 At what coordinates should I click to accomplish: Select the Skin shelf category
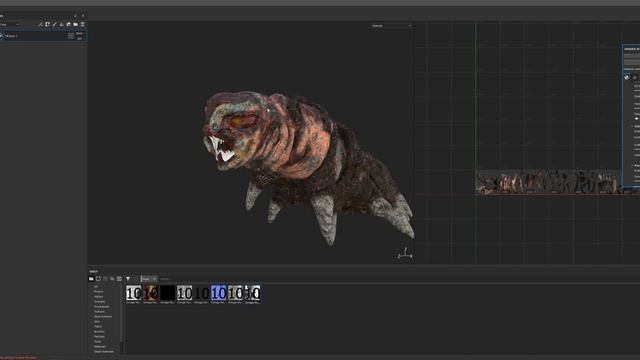(x=97, y=321)
